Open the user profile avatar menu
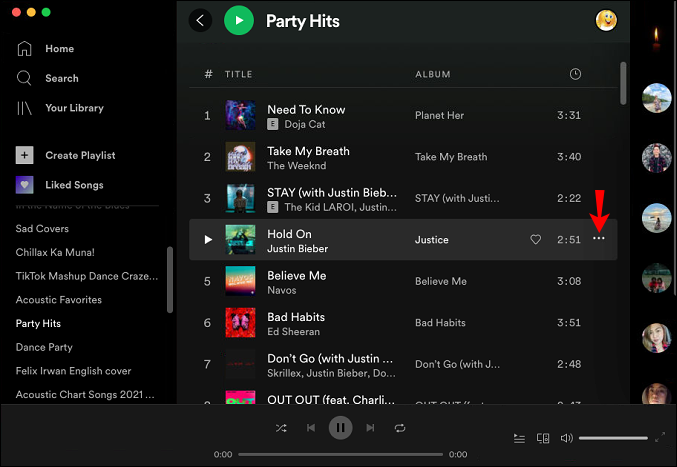677x467 pixels. (606, 20)
